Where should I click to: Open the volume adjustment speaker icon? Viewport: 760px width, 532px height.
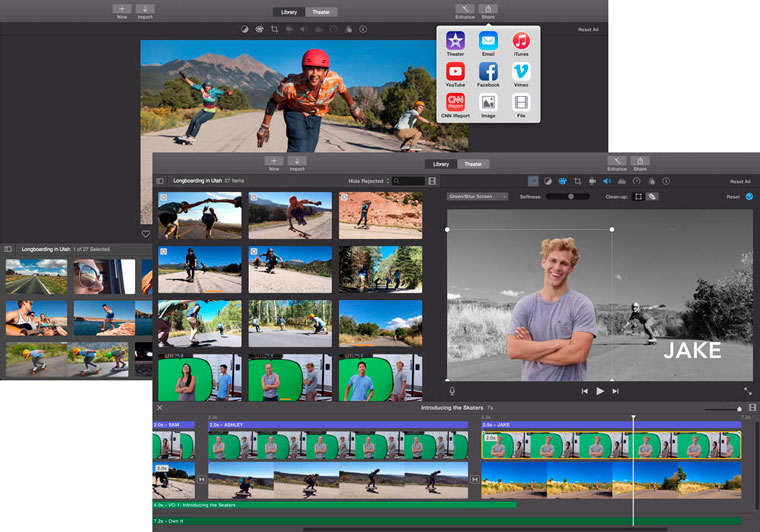[x=606, y=181]
